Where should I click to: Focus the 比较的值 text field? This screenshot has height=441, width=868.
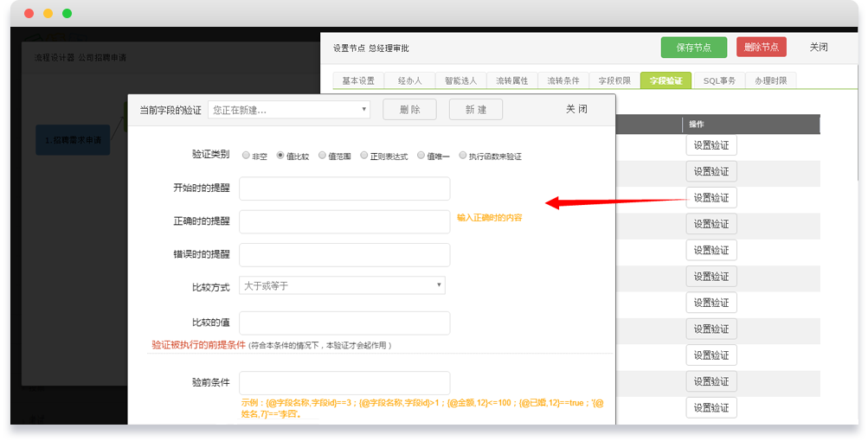(344, 323)
